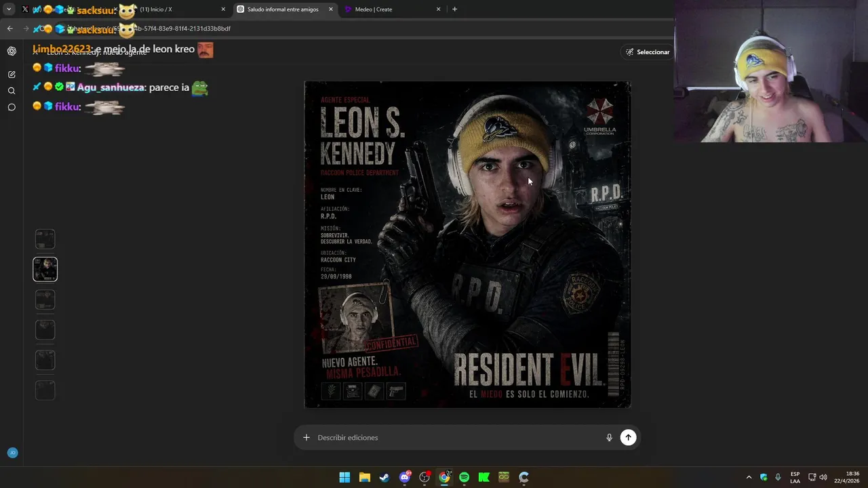
Task: Click the microphone tray icon
Action: point(778,477)
